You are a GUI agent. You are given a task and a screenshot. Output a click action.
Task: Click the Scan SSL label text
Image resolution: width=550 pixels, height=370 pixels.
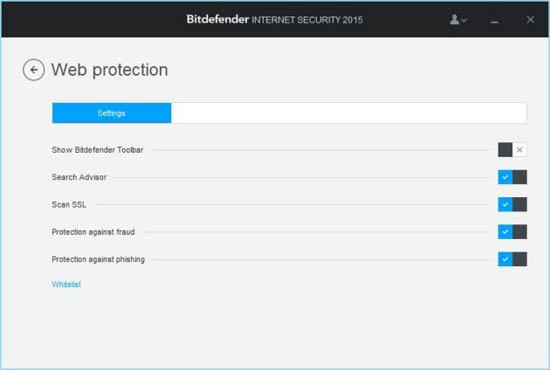(x=69, y=204)
